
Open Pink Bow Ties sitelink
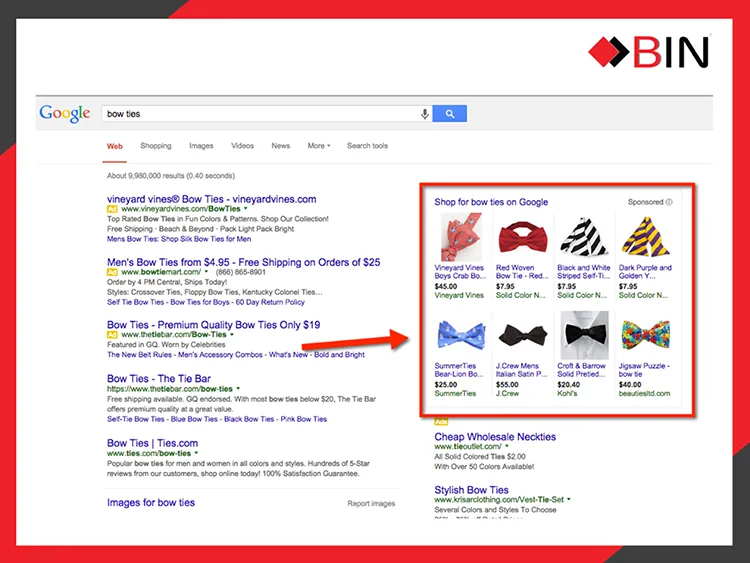304,419
